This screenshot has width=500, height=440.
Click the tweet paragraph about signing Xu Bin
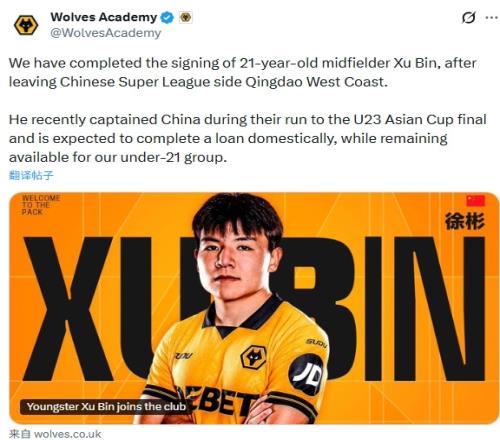pyautogui.click(x=242, y=72)
